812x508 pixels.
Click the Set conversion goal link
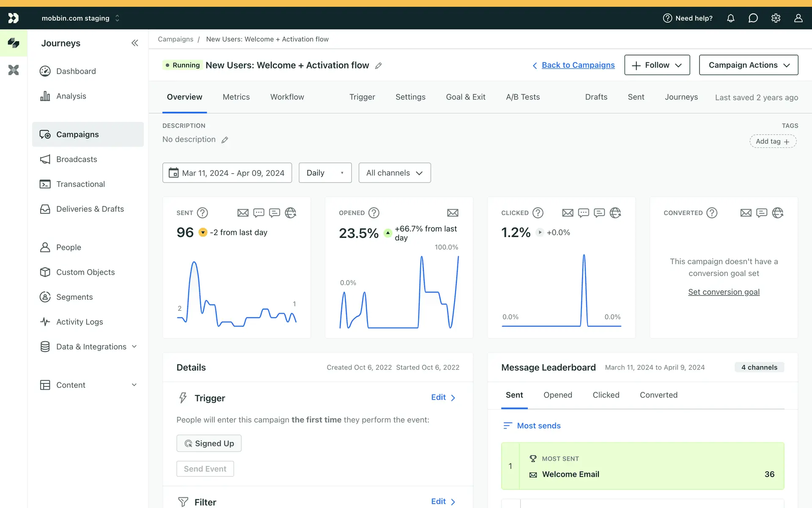click(x=724, y=292)
